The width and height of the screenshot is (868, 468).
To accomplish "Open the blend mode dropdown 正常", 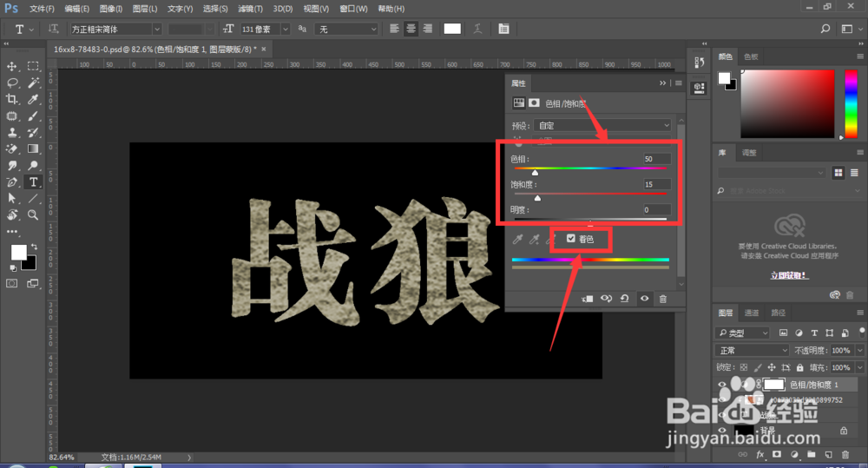I will tap(753, 350).
